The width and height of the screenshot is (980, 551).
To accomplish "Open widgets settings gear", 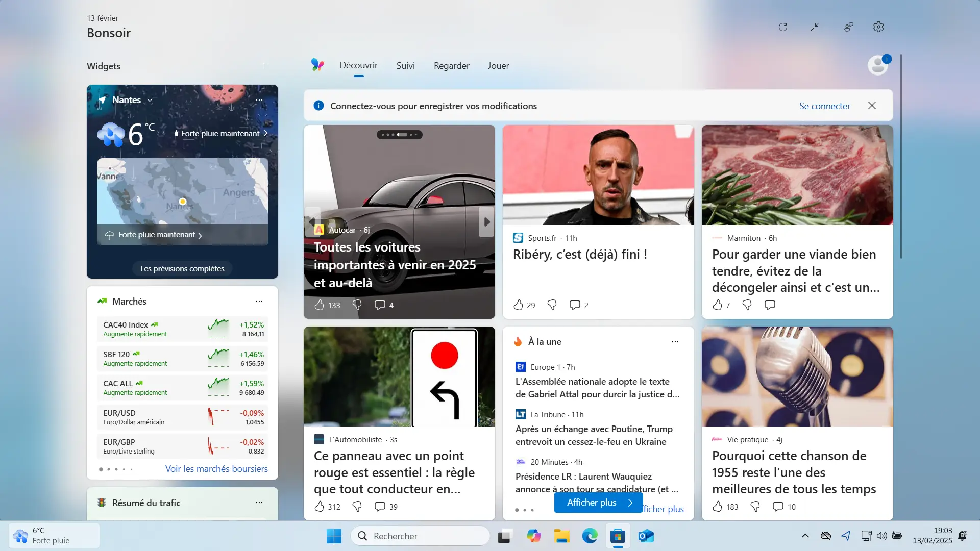I will (878, 27).
